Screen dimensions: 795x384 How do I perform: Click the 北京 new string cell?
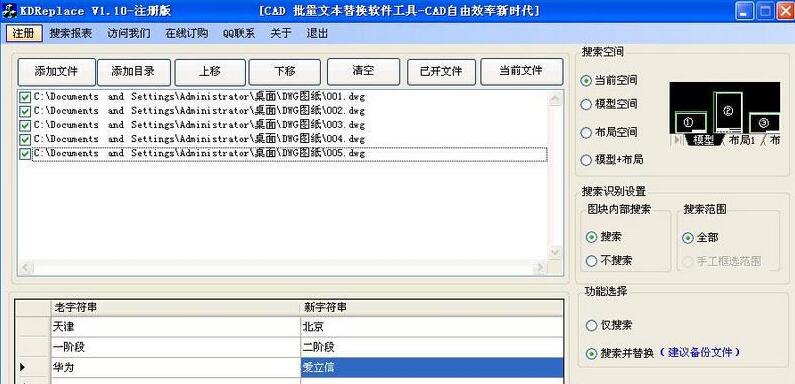pos(431,327)
